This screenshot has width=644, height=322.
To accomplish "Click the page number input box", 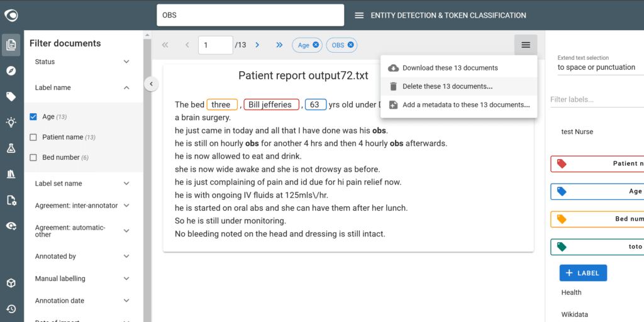I will 216,45.
